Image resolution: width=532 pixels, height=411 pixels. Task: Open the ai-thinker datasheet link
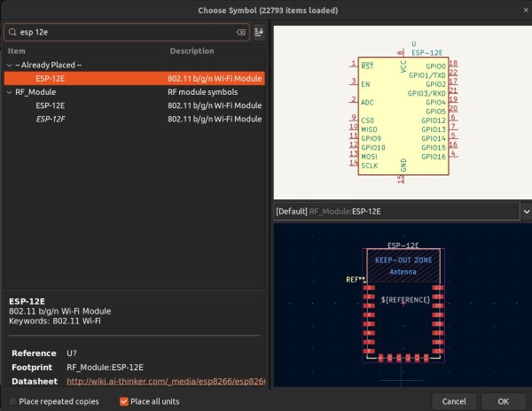click(x=166, y=382)
